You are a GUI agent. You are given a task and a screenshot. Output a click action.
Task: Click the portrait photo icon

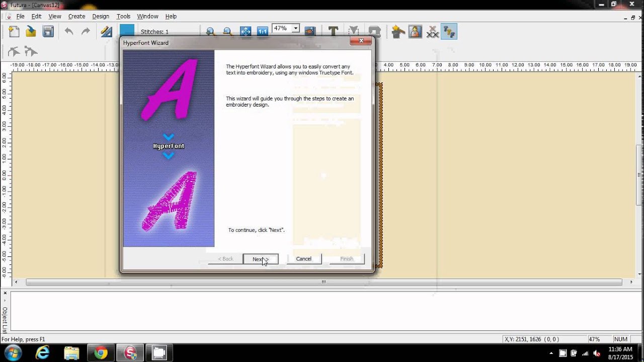tap(415, 32)
